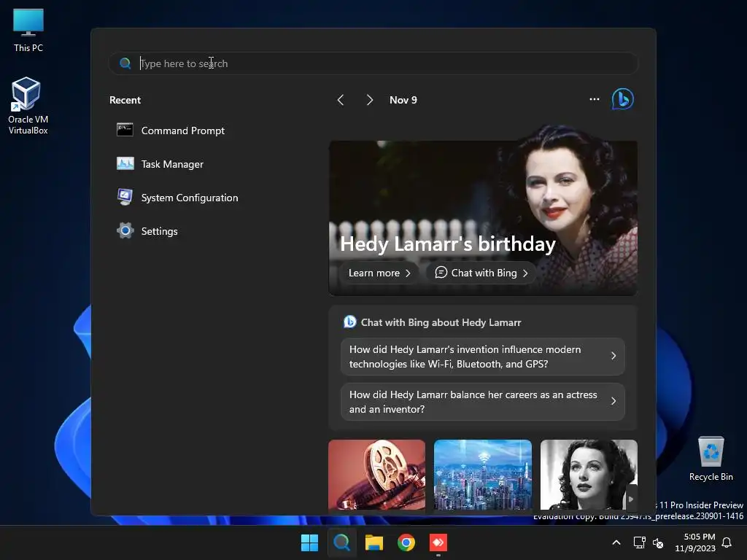
Task: Launch Google Chrome from taskbar
Action: coord(406,542)
